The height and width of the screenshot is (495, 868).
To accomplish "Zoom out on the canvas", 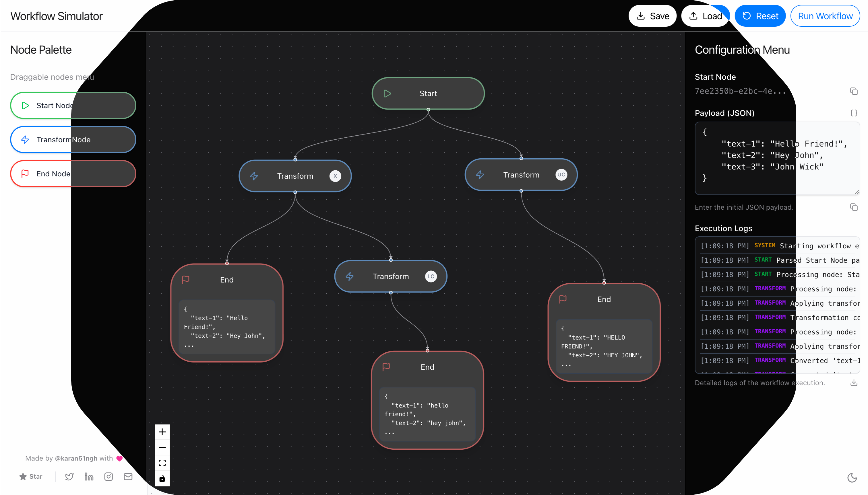I will (162, 447).
